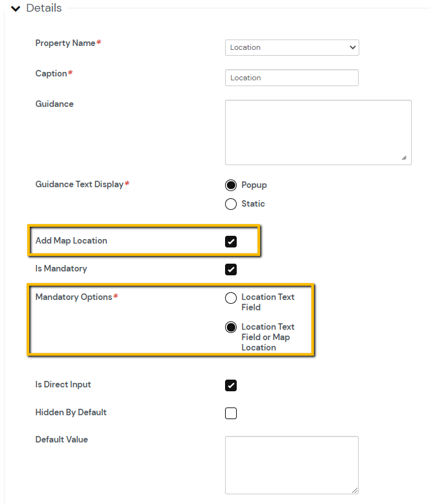Select the Popup radio button
The width and height of the screenshot is (430, 504).
click(x=231, y=185)
